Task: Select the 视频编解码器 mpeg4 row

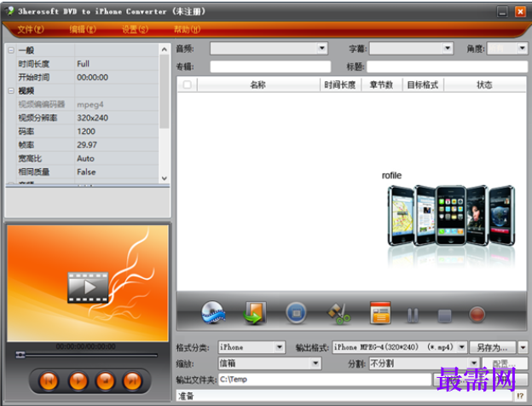Action: (88, 104)
